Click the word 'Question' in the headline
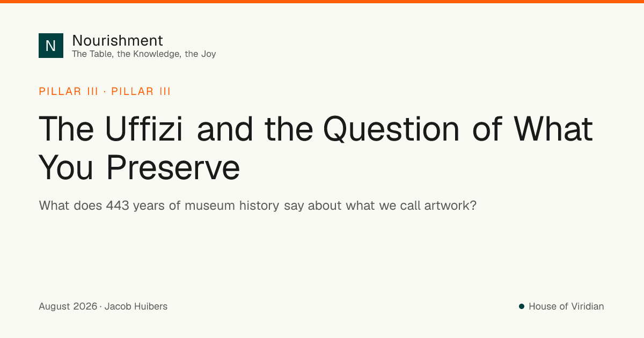This screenshot has height=338, width=644. tap(391, 129)
